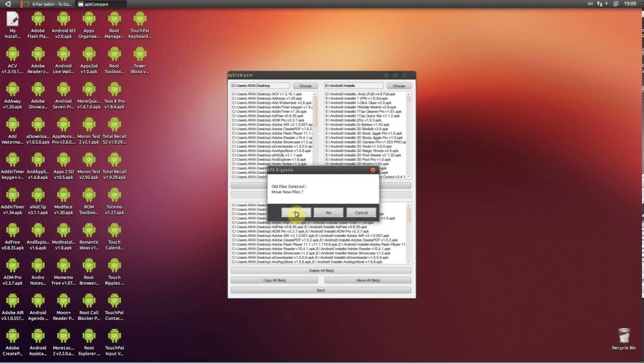Confirm Yes in APK Organize dialog

point(296,213)
